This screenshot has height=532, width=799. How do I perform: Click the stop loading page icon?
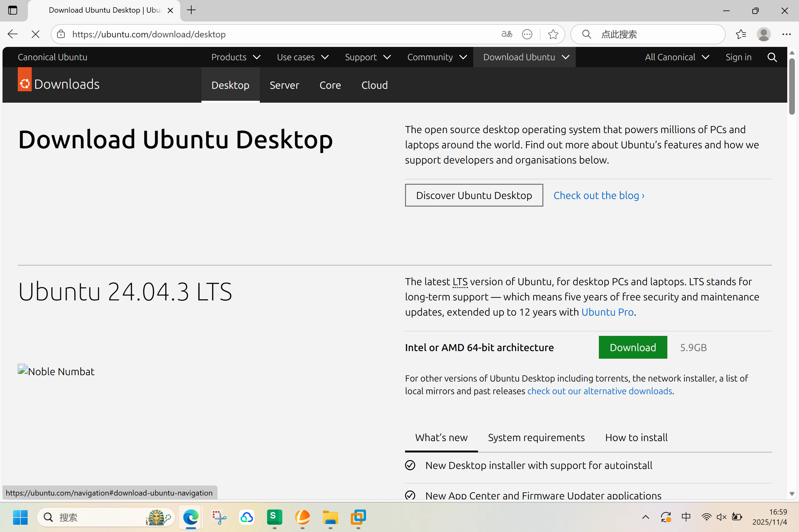click(x=35, y=34)
